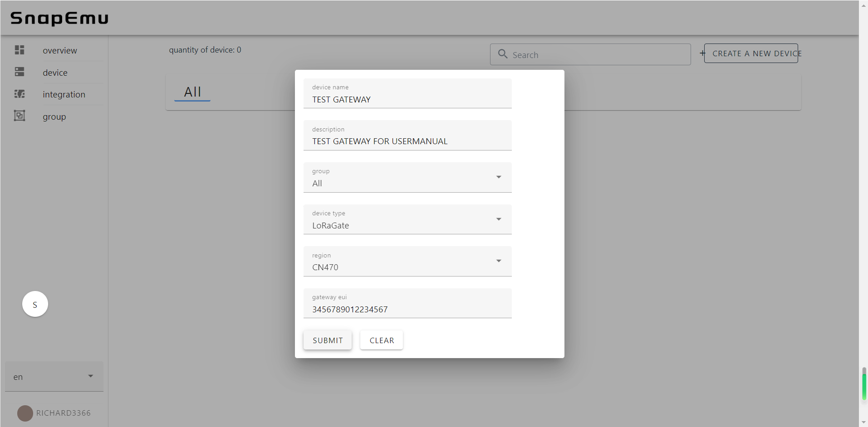
Task: Open the en language selector
Action: (54, 377)
